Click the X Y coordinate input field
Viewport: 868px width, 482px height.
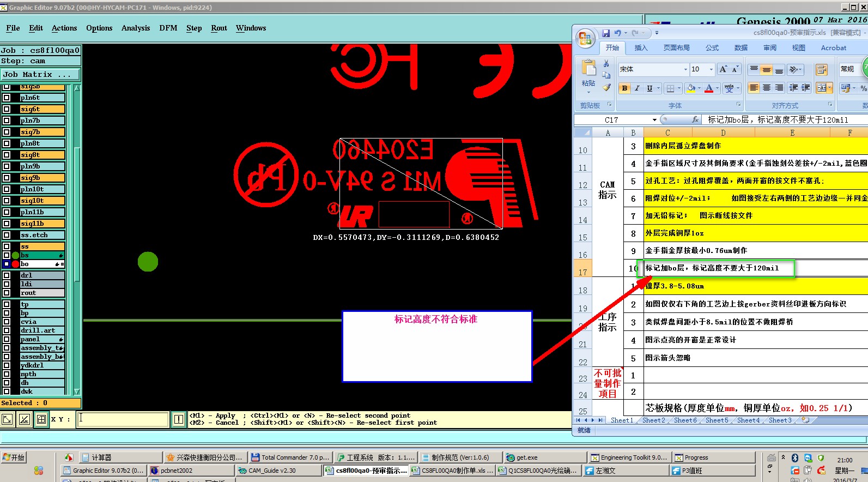(x=123, y=419)
